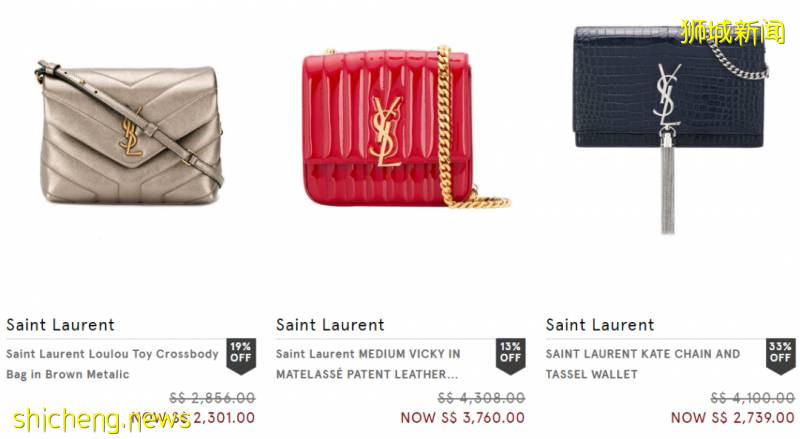Open the red Vicky bag image
The height and width of the screenshot is (439, 800).
click(x=406, y=128)
